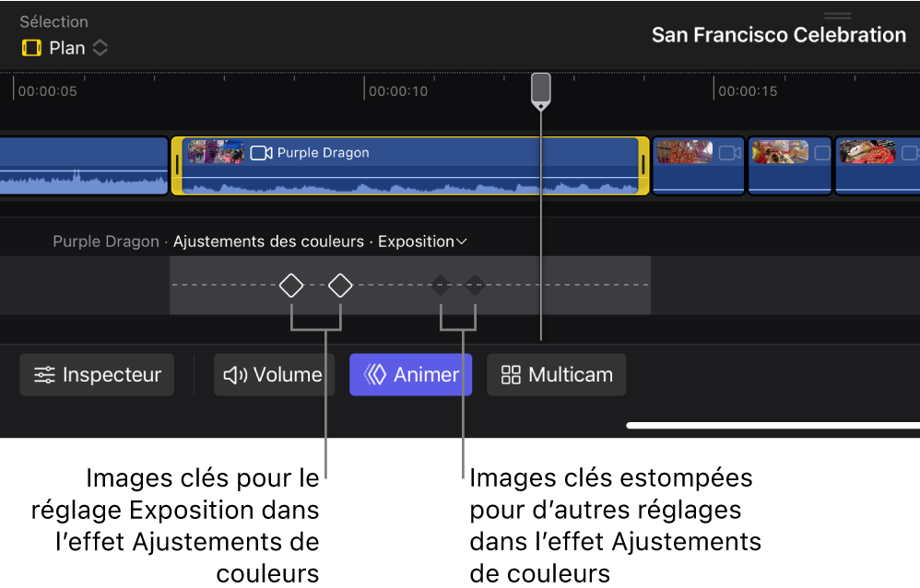Click the drag handle above the project title

pyautogui.click(x=838, y=16)
